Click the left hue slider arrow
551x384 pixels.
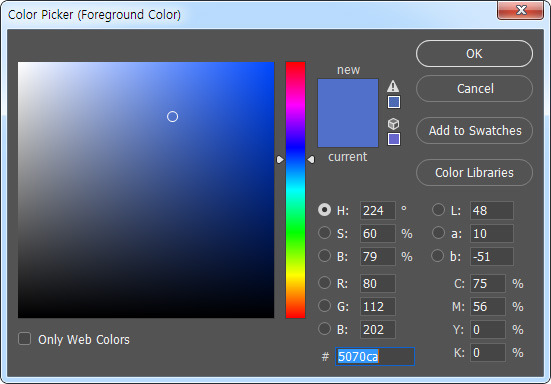[280, 160]
